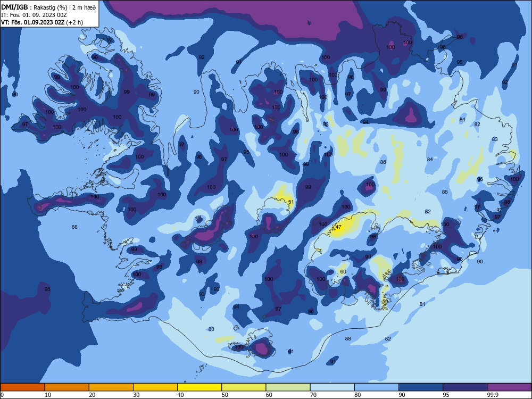Click the 70 tick label on the legend

coord(313,395)
